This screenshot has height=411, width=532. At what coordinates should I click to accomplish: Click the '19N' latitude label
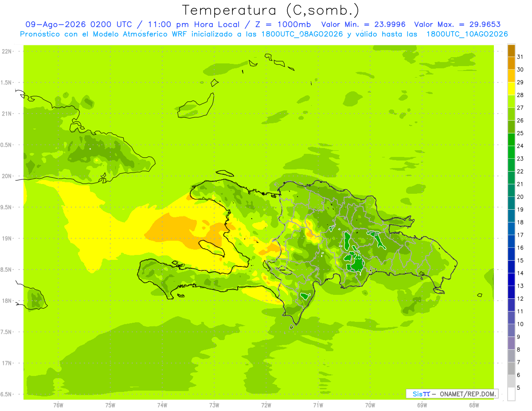[7, 239]
